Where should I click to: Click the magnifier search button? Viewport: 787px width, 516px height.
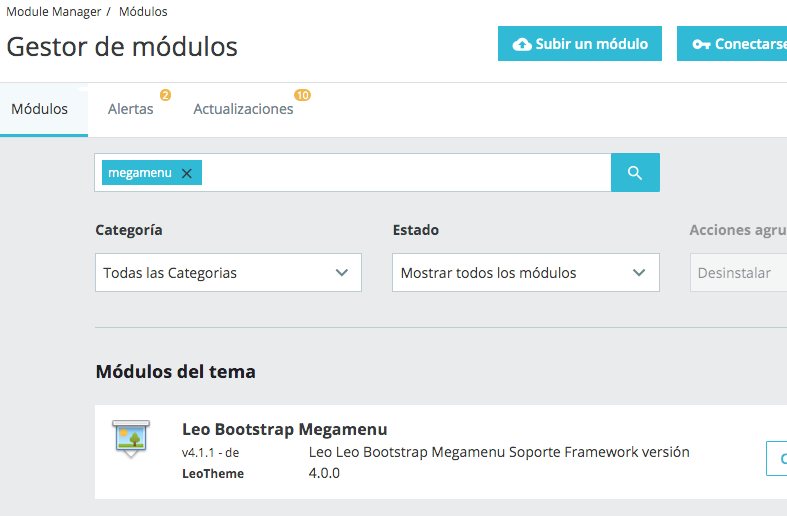(635, 173)
